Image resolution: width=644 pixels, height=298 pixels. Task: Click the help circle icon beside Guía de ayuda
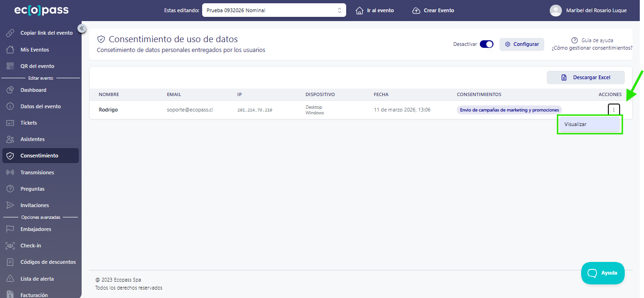click(x=575, y=40)
